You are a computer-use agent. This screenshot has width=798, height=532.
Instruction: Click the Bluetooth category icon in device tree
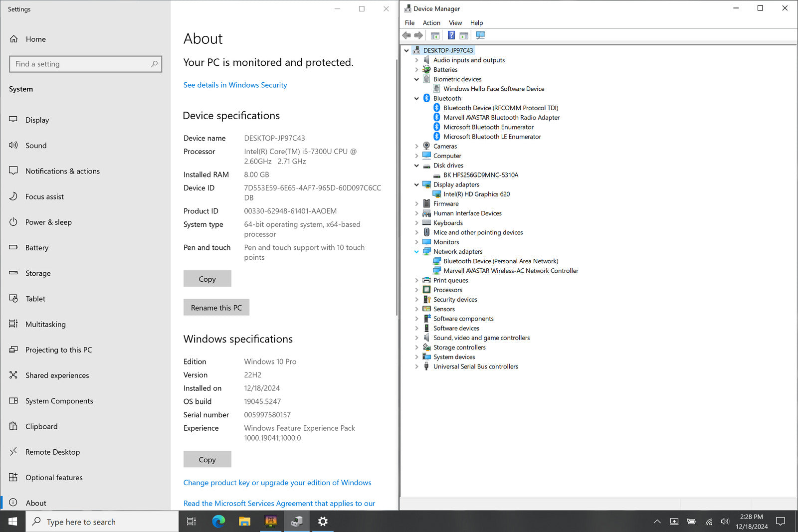(x=426, y=98)
